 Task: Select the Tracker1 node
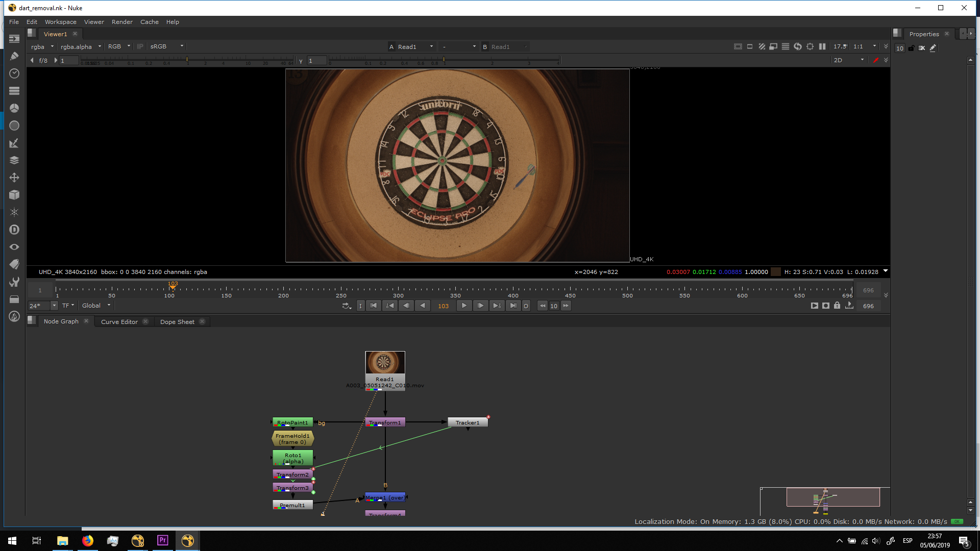click(x=468, y=422)
